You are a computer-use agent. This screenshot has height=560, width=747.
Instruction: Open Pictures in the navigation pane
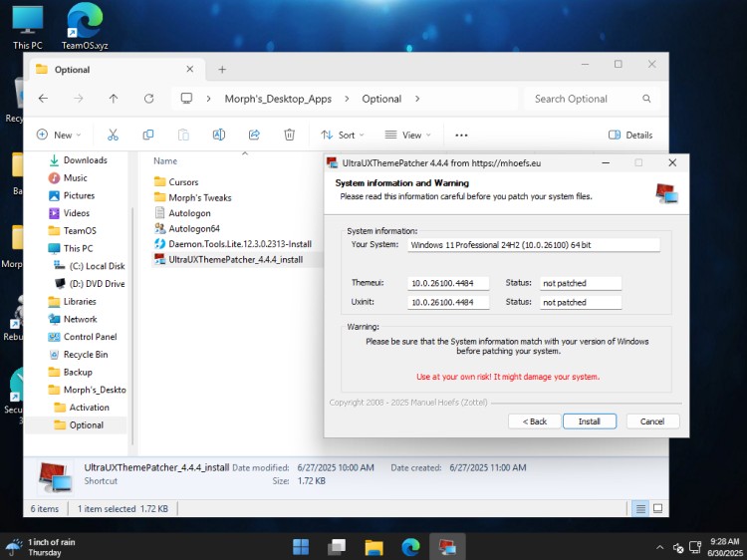point(72,195)
